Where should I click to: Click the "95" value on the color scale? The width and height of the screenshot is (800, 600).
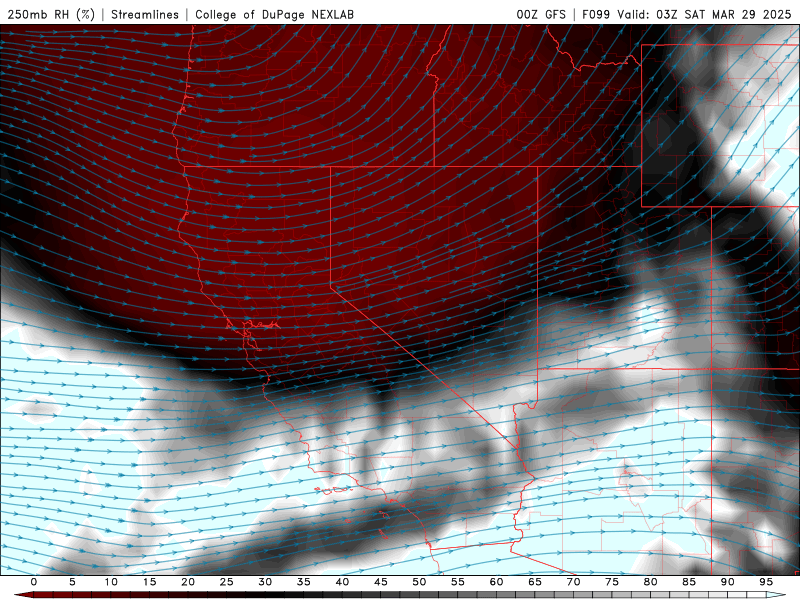coord(766,582)
